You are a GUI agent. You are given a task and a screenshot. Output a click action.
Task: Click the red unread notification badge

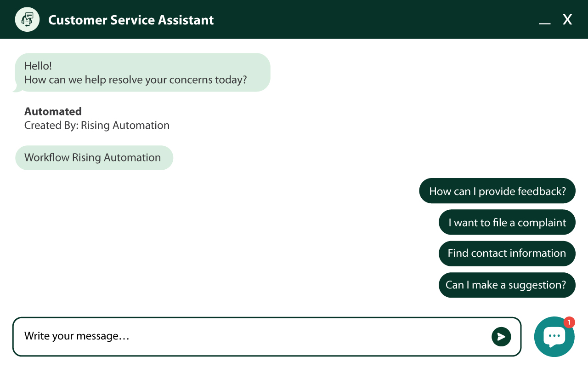[x=569, y=322]
